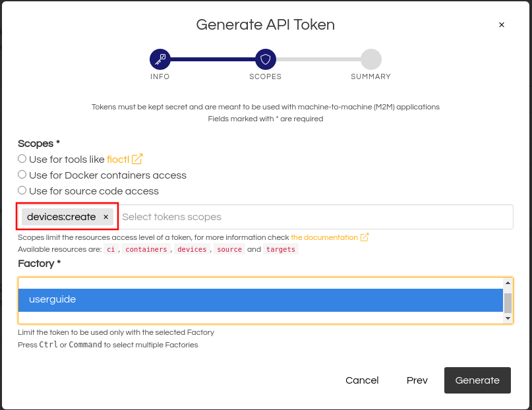Click the Summary step circle
This screenshot has height=410, width=532.
[371, 59]
